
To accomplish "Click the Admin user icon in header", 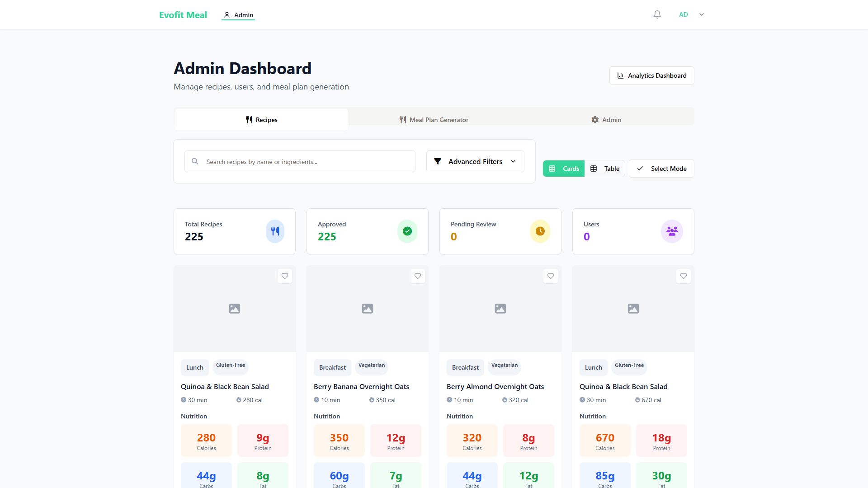I will coord(227,15).
